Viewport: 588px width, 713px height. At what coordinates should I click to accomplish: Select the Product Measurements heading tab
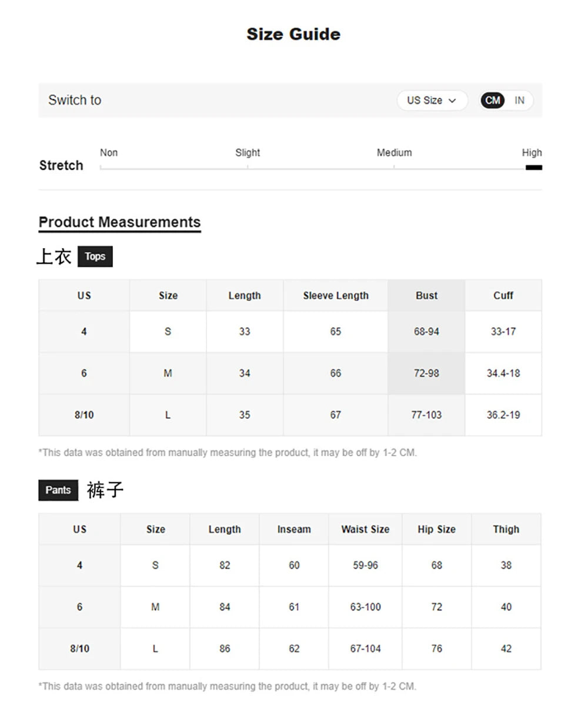(119, 222)
